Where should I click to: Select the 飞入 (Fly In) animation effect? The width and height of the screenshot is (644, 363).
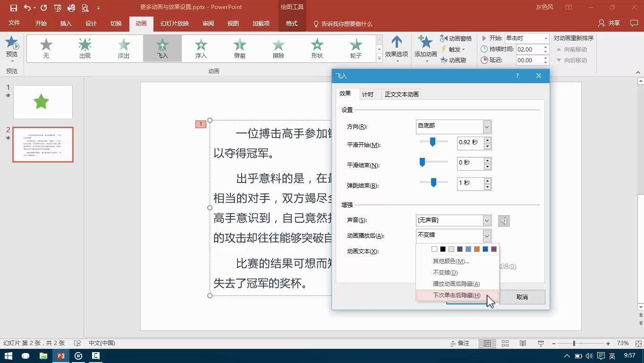(x=162, y=47)
